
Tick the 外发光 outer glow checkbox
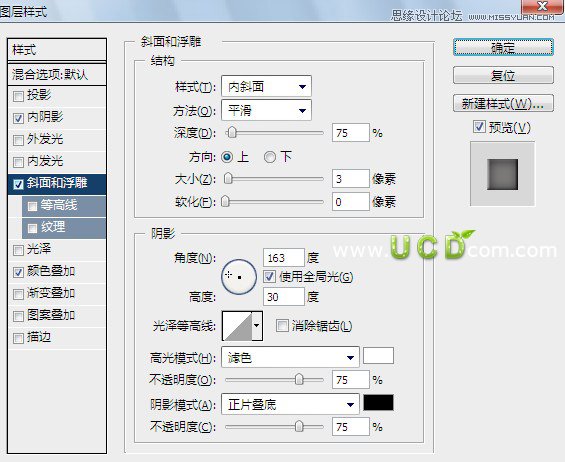coord(18,140)
